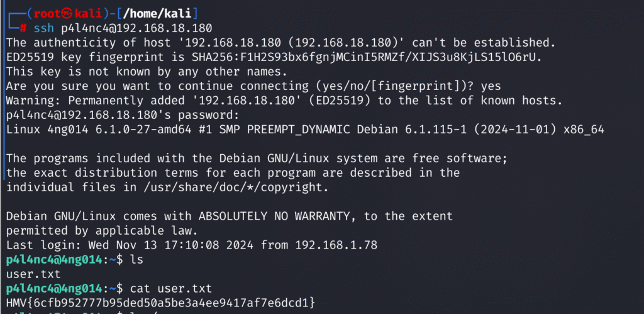Click the ssh command text
Screen dimensions: 644x314
[x=44, y=28]
